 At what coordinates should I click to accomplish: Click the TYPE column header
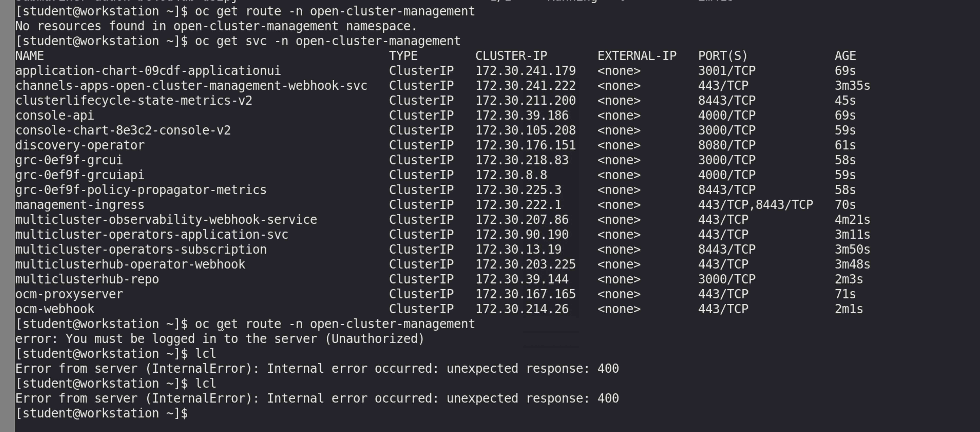click(403, 56)
